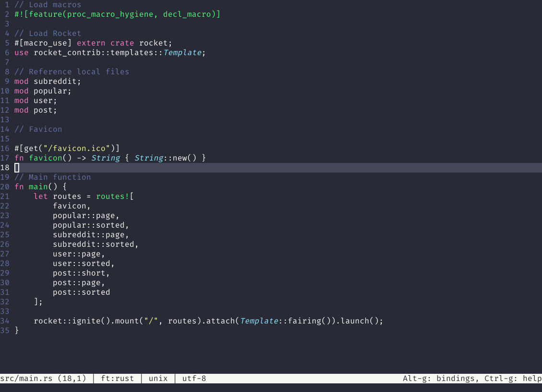Click the #[get("/favicon.ico")] attribute line

(67, 149)
